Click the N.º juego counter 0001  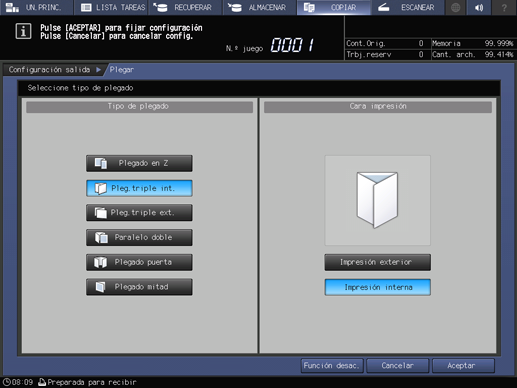coord(292,45)
